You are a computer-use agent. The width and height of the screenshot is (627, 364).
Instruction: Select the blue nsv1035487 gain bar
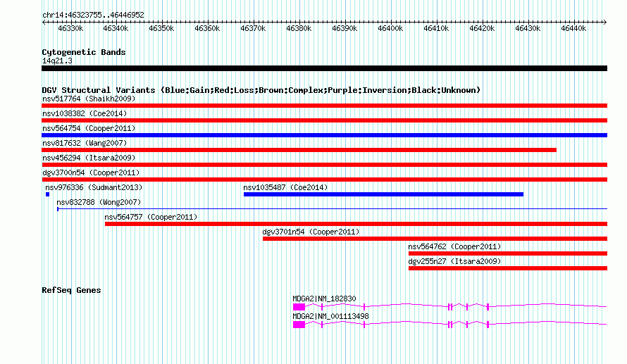click(383, 194)
